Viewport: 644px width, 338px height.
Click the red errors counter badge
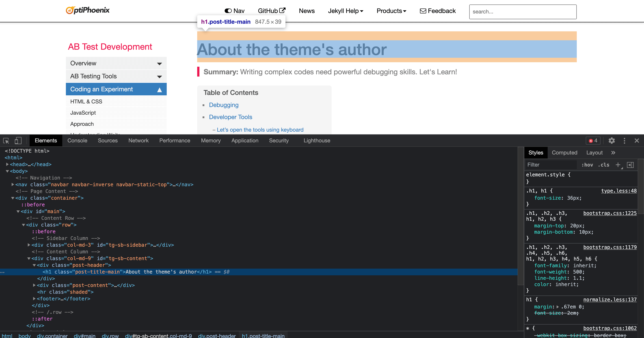point(593,141)
